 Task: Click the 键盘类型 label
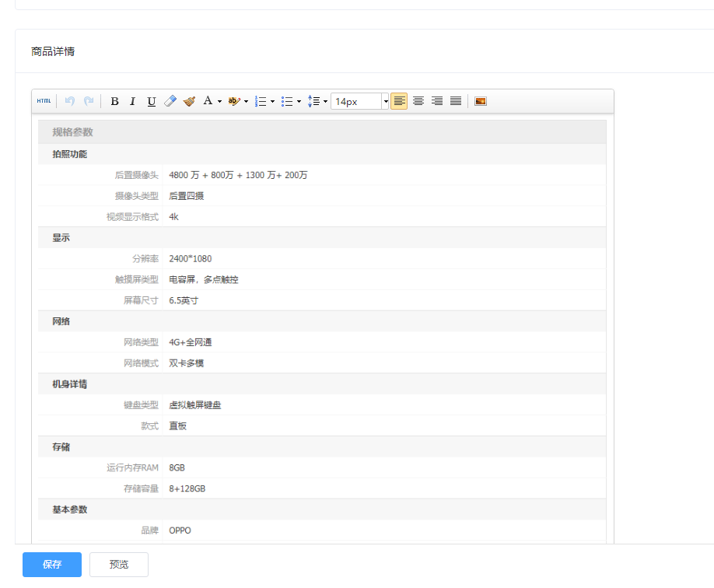click(x=141, y=405)
